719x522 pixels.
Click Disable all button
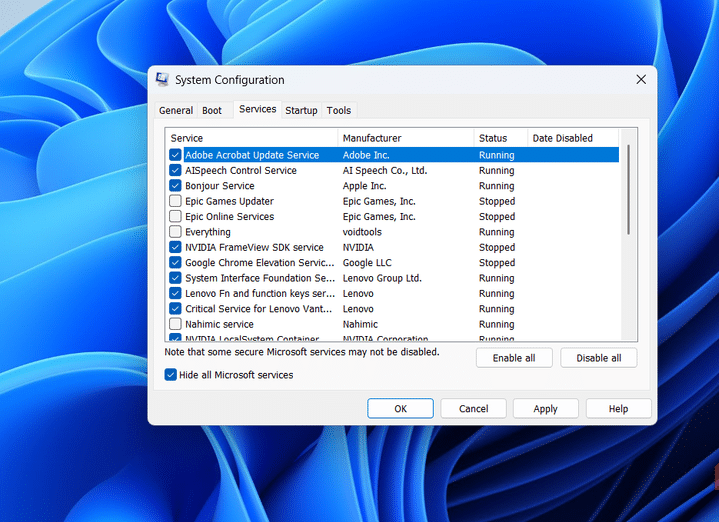click(x=599, y=358)
